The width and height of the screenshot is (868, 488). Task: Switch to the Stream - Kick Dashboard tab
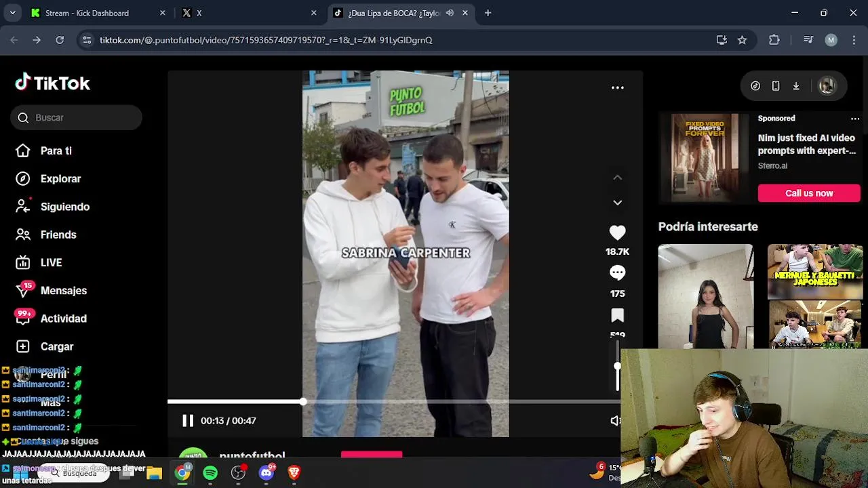pos(87,13)
